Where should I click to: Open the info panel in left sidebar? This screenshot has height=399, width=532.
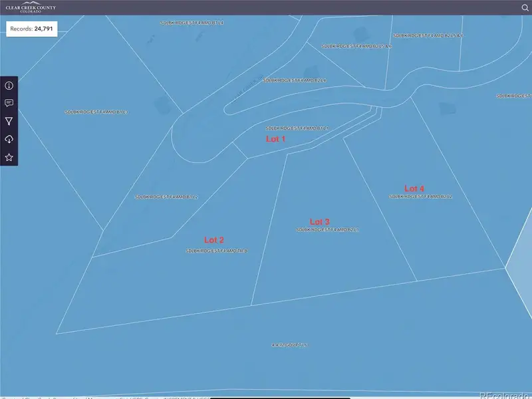(x=9, y=86)
